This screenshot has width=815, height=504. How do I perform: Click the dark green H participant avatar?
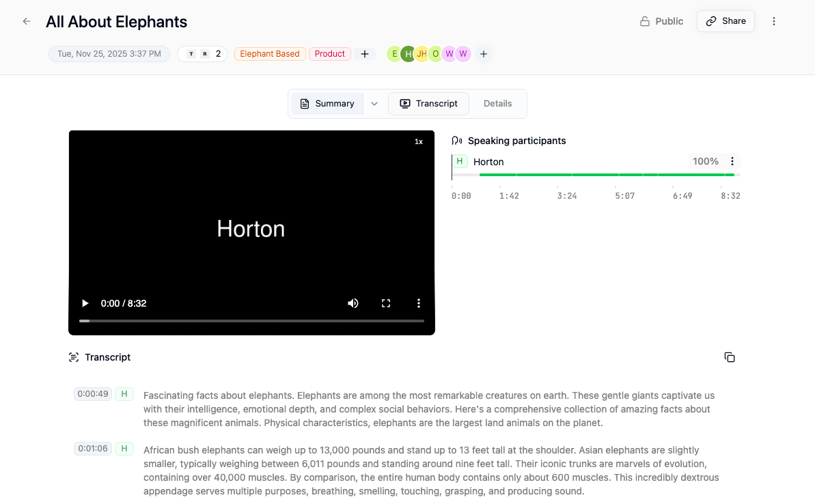[x=408, y=54]
